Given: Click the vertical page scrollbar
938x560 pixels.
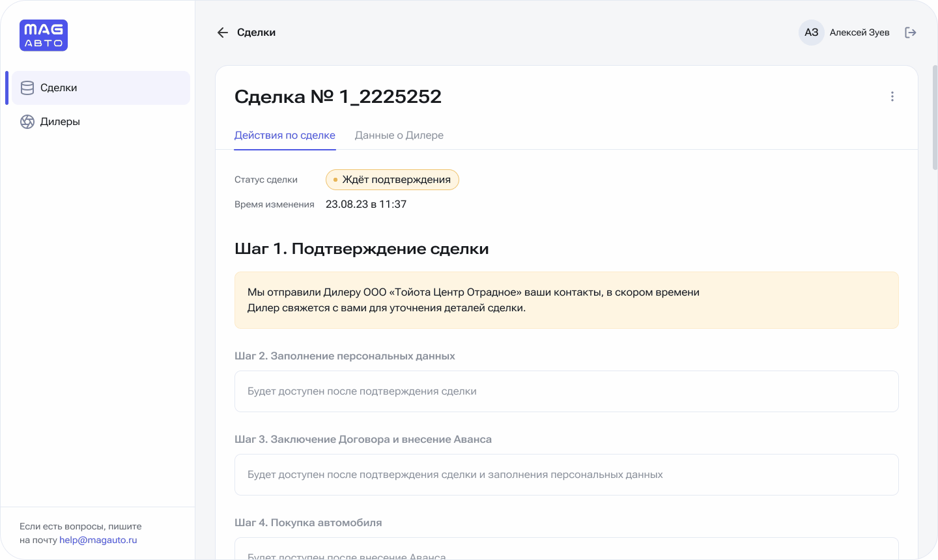Looking at the screenshot, I should (x=935, y=117).
